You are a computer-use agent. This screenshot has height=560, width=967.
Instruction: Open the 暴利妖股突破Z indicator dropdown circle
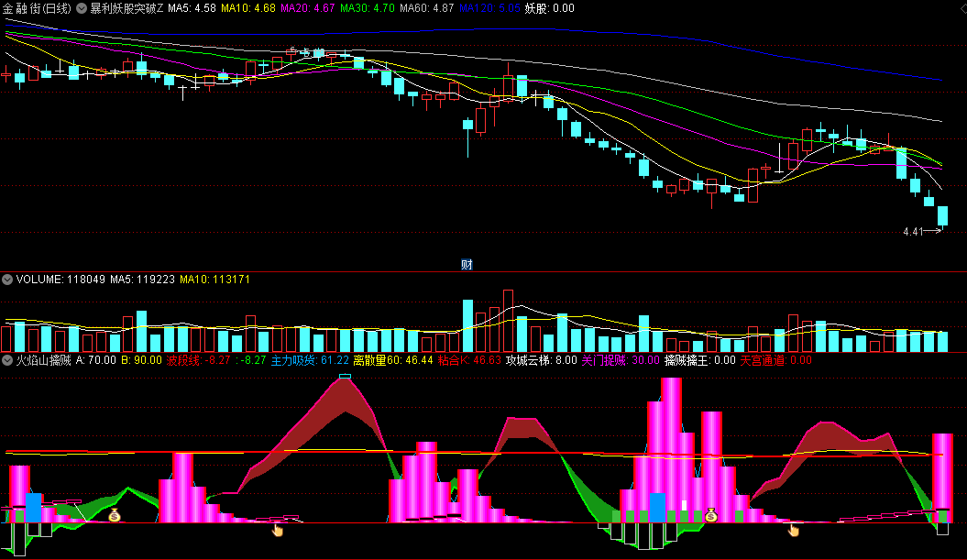(x=82, y=8)
